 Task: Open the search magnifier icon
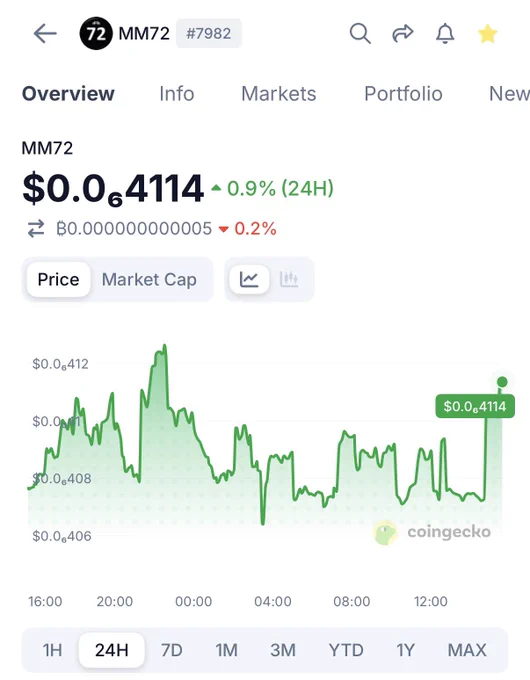click(360, 33)
